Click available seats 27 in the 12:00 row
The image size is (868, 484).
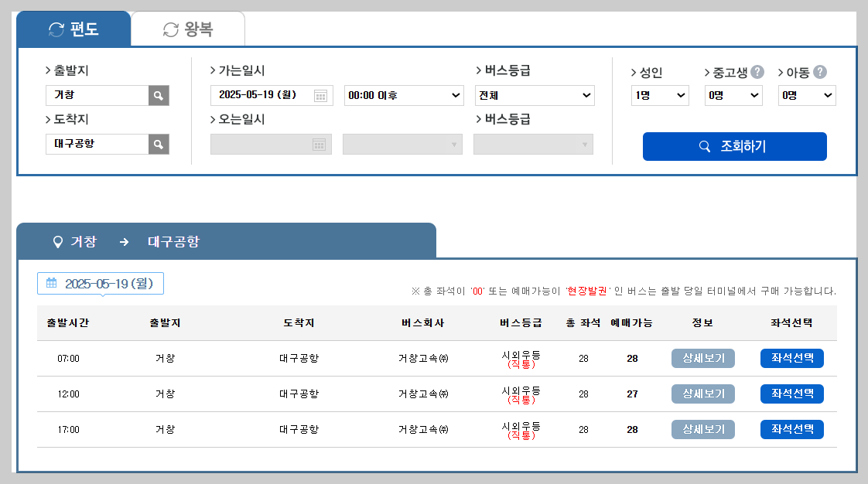(632, 394)
